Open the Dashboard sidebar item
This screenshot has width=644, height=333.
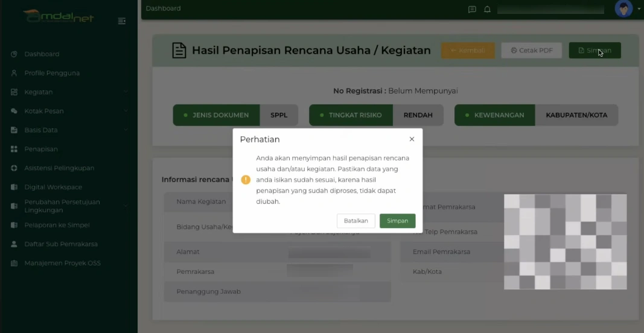[42, 54]
